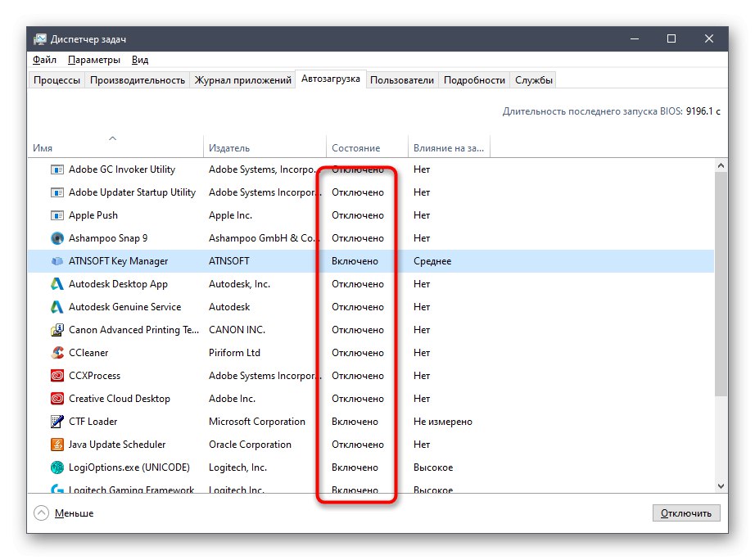Collapse view with the Меньше arrow icon
The width and height of the screenshot is (755, 560).
42,513
